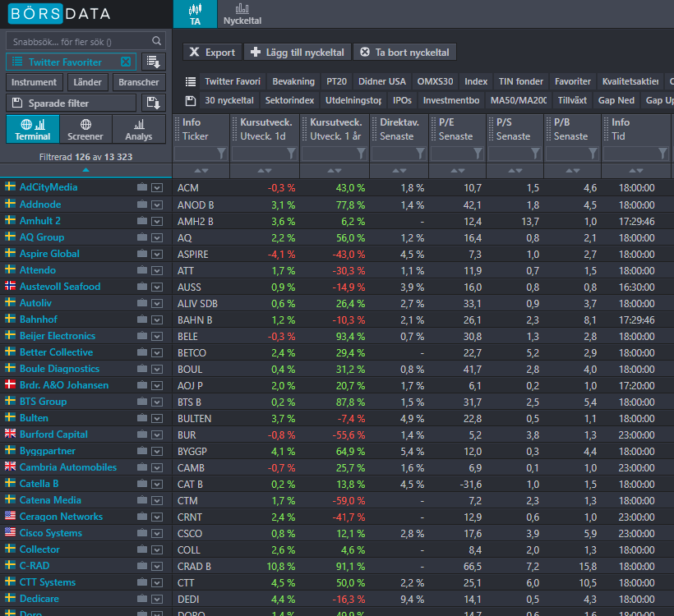674x616 pixels.
Task: Switch to the Nyckeltal tab
Action: 242,14
